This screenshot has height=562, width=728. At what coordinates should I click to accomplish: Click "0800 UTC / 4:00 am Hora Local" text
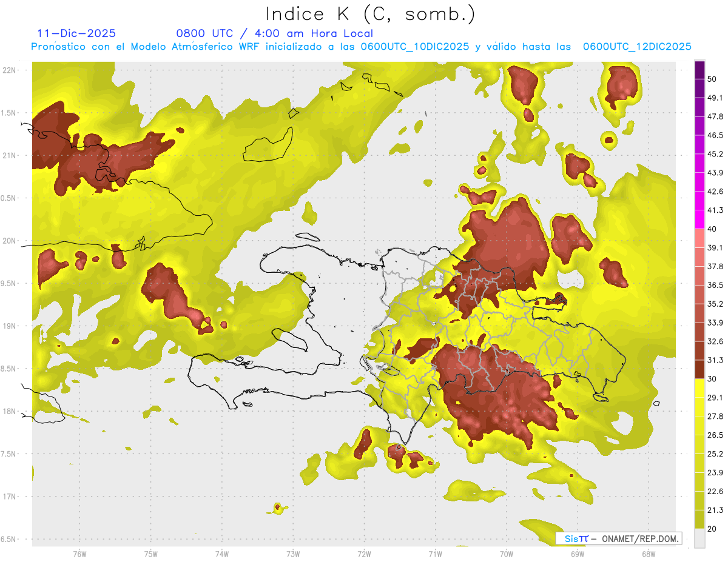tap(275, 33)
